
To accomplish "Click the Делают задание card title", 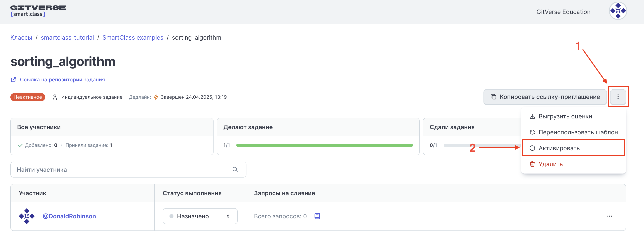I will (x=248, y=127).
